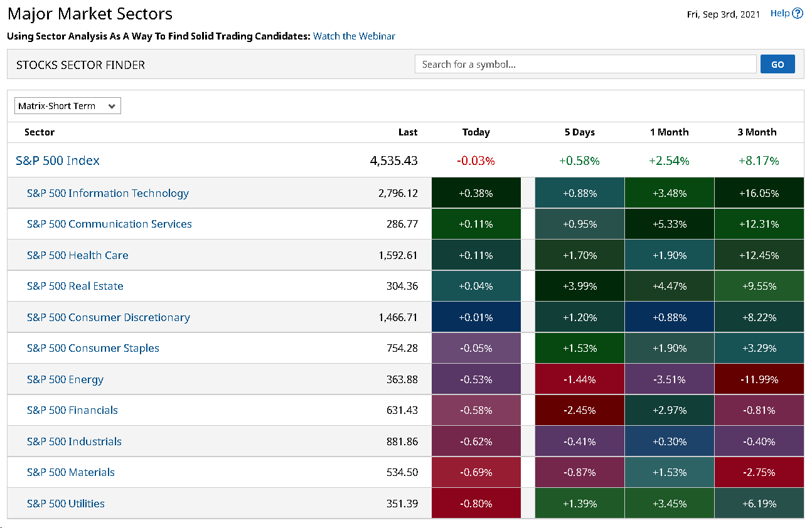
Task: Click the 5 Days column header
Action: click(580, 132)
